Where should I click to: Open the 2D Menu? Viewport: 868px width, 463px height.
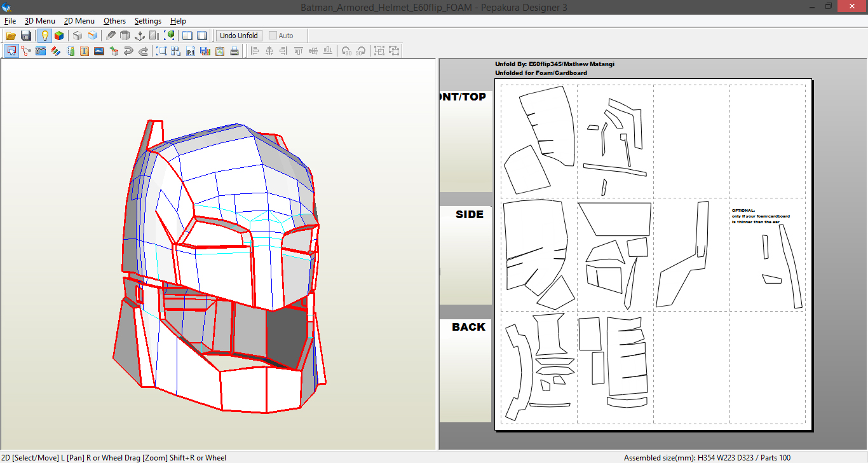(79, 21)
